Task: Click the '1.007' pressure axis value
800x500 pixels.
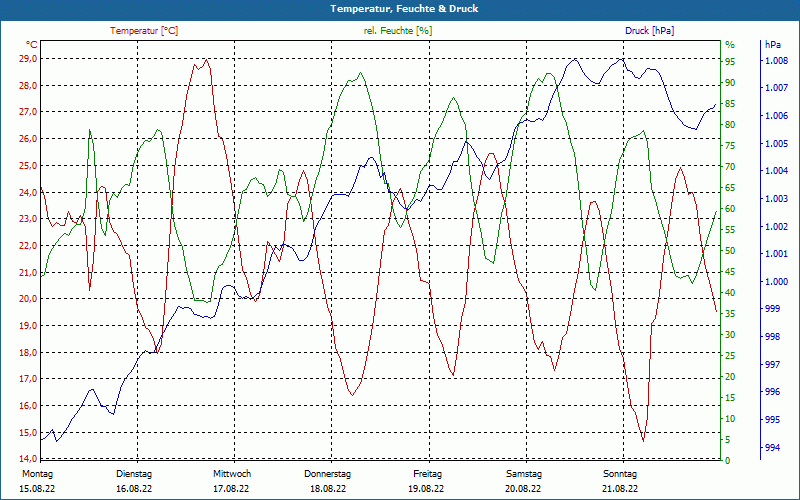Action: (776, 88)
